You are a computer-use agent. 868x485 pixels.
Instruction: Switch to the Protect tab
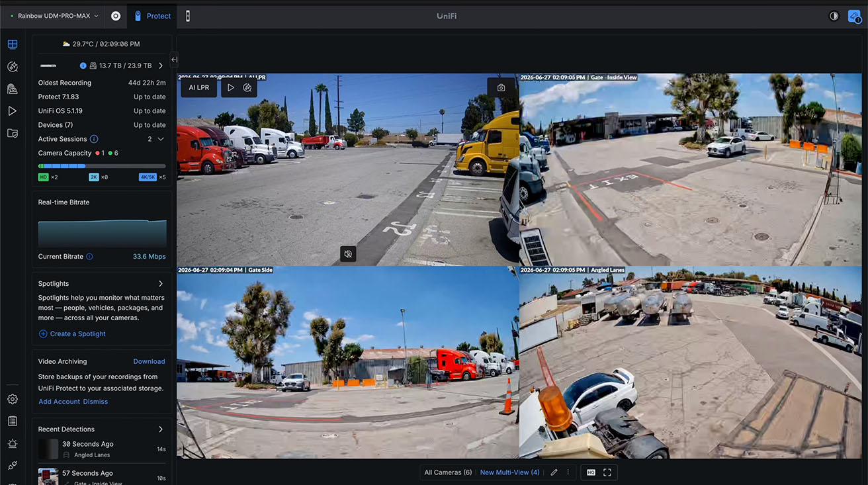click(x=152, y=16)
